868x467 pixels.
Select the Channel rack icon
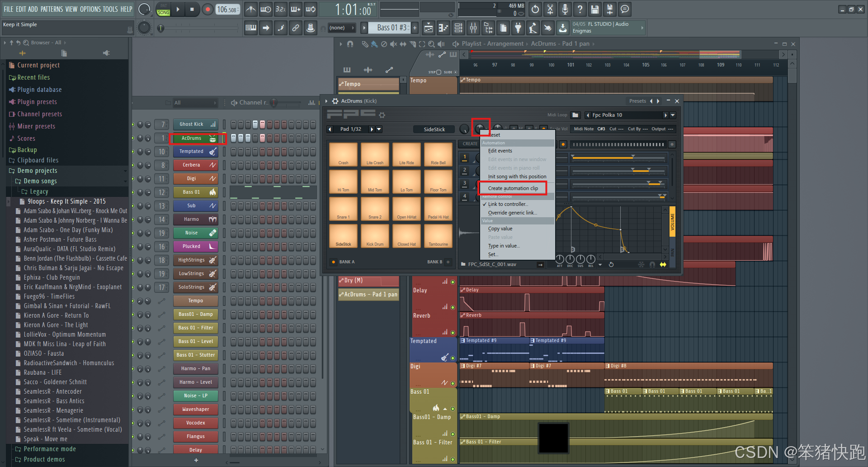[458, 28]
